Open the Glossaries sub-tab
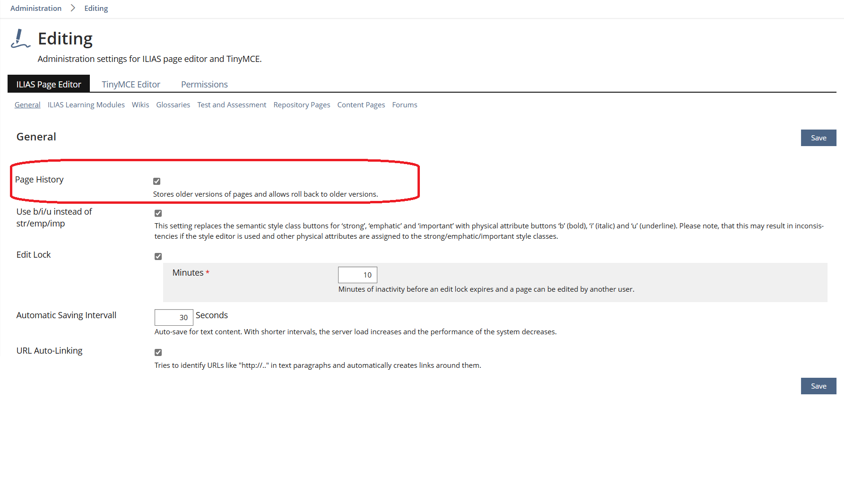Viewport: 844px width, 504px height. coord(173,104)
